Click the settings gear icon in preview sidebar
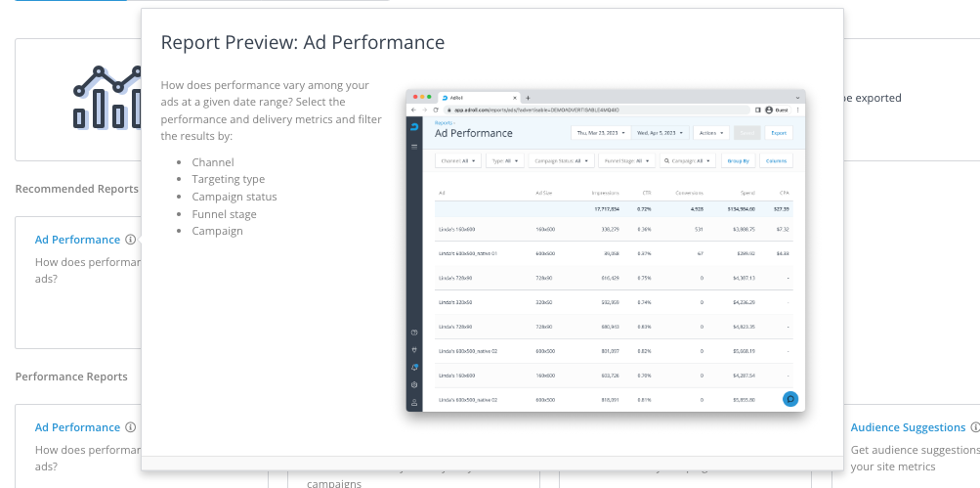 (414, 384)
